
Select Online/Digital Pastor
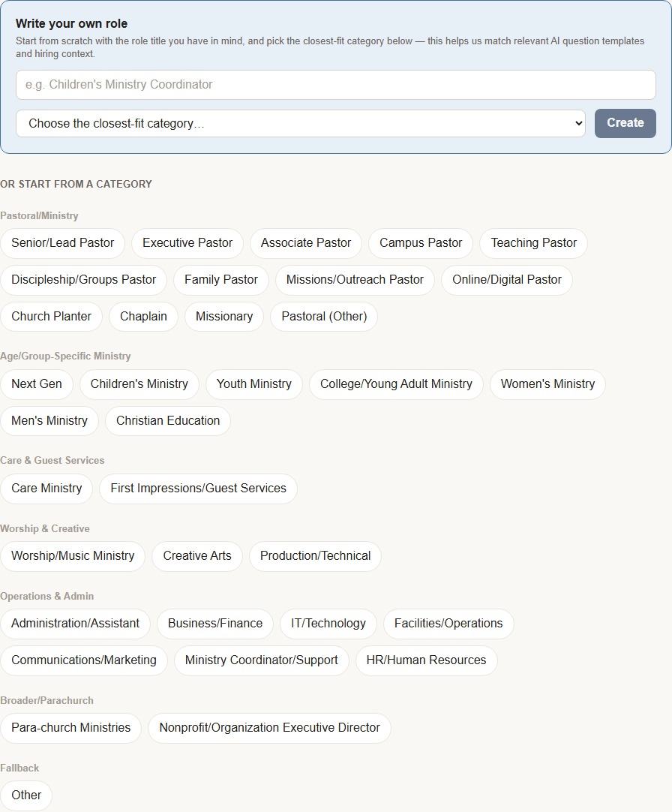click(x=507, y=280)
